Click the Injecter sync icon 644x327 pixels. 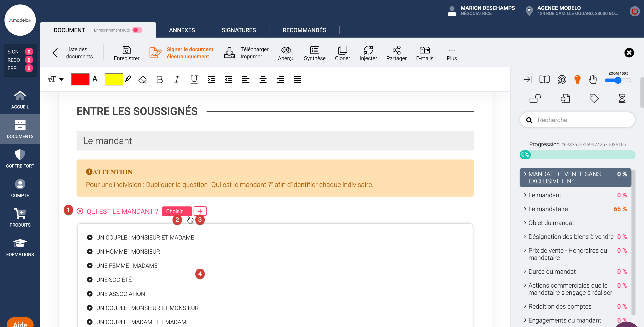tap(368, 50)
